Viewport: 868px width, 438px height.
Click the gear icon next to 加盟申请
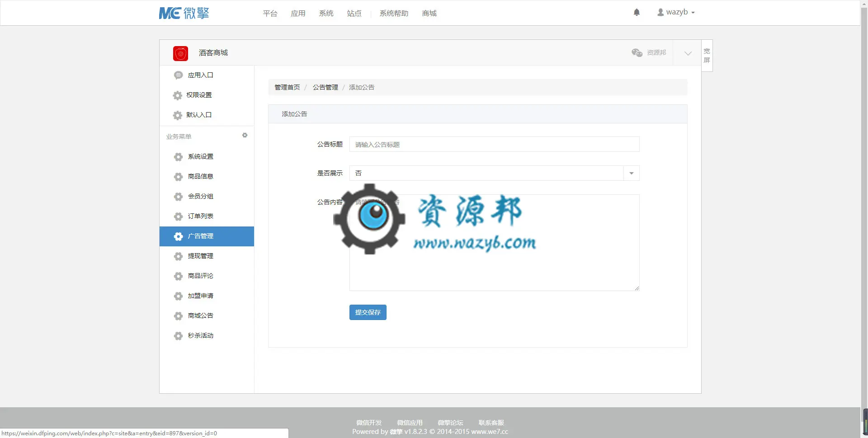[179, 296]
